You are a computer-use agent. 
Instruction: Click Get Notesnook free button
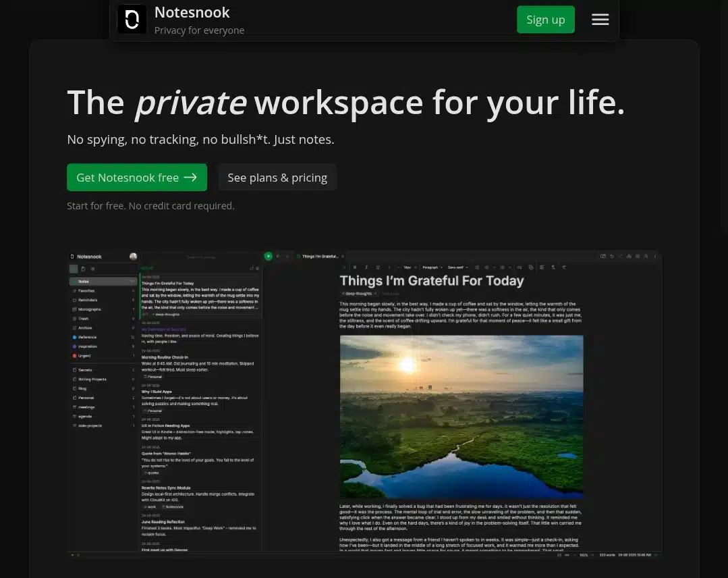[x=137, y=177]
